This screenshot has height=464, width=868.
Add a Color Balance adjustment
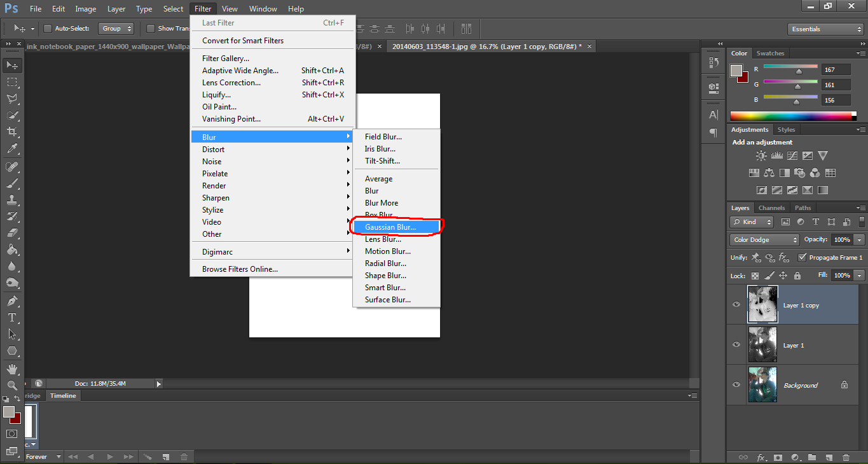pos(769,172)
